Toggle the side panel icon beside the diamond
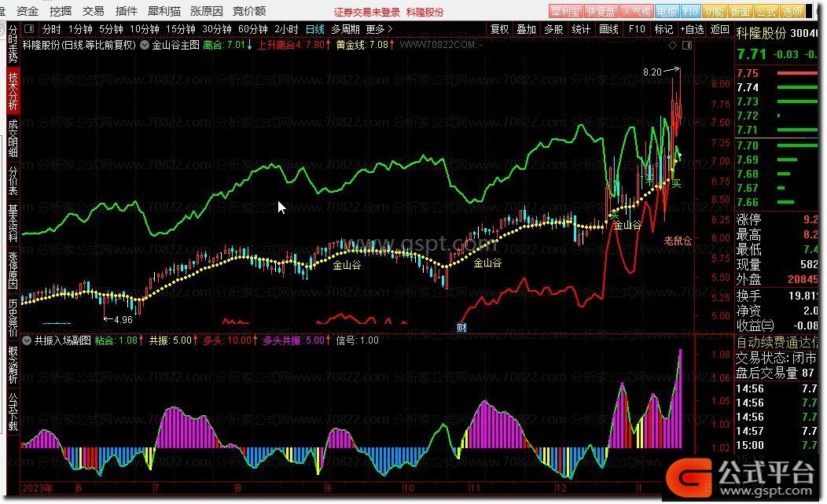The width and height of the screenshot is (827, 504). point(687,46)
